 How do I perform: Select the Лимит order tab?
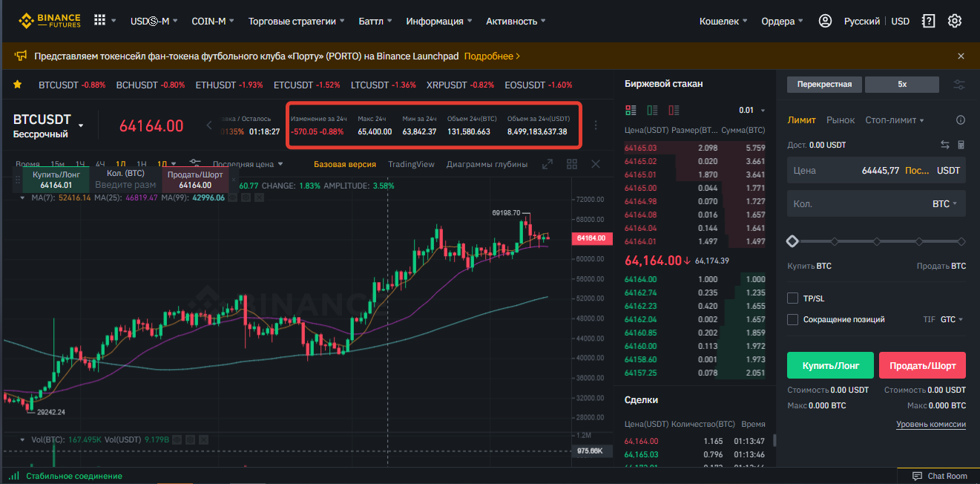point(801,120)
